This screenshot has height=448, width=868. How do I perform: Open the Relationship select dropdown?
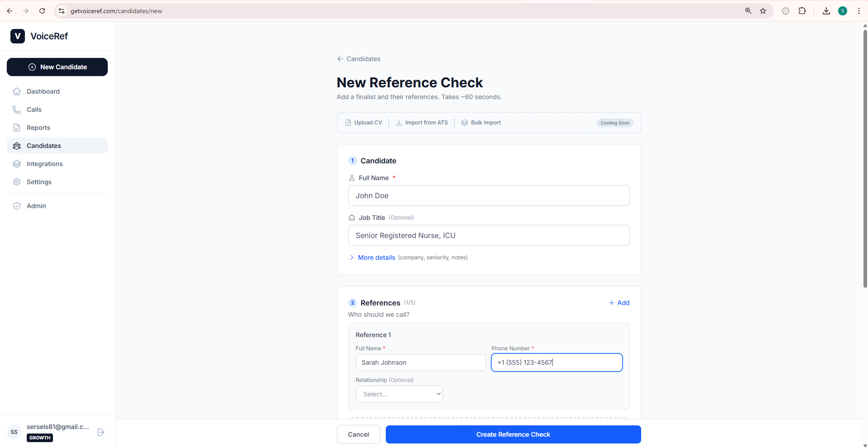[x=399, y=394]
